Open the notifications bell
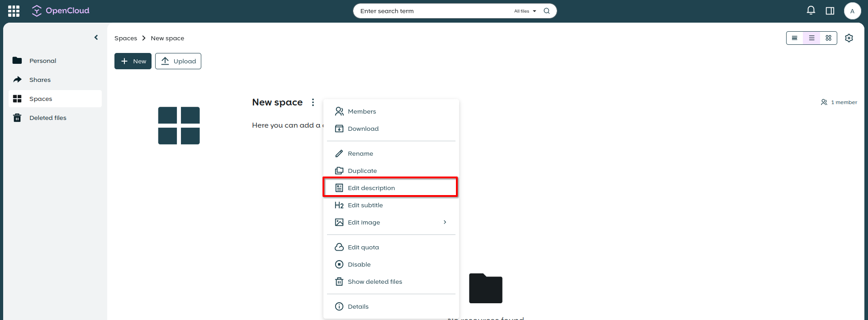Screen dimensions: 868x320 coord(811,11)
